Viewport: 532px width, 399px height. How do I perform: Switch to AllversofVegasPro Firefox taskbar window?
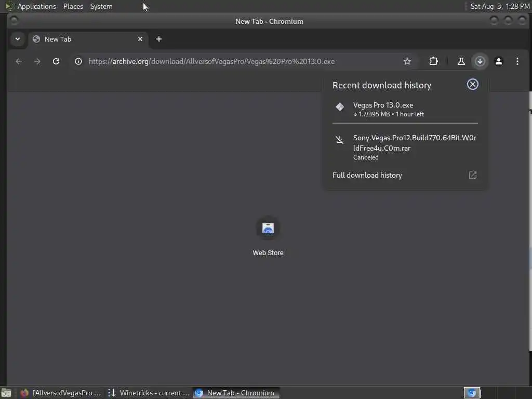(x=61, y=393)
